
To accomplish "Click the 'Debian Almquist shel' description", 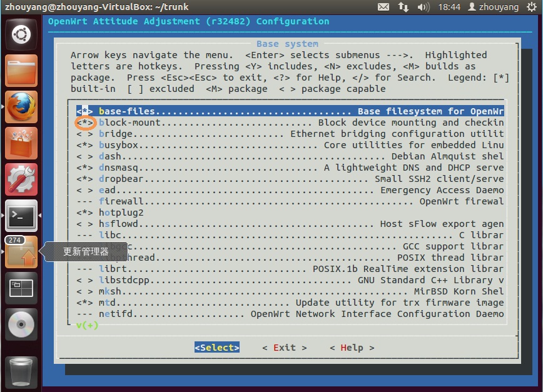I will 447,156.
